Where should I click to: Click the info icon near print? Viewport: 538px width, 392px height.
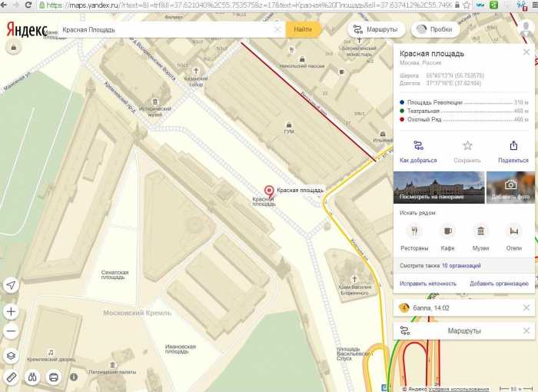point(74,377)
